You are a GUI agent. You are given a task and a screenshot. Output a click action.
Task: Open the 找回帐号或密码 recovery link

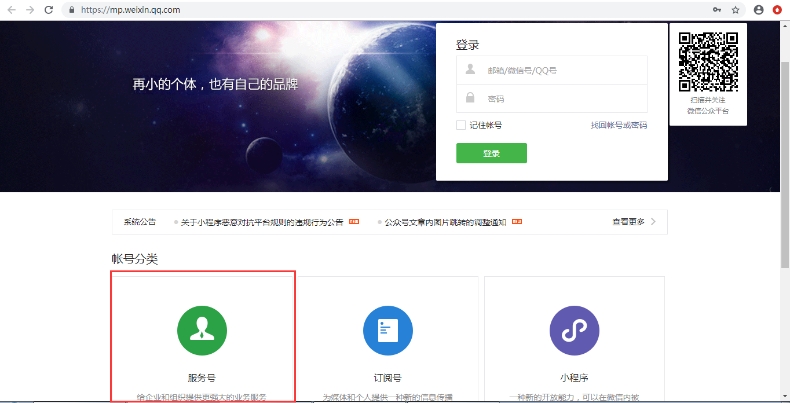(618, 125)
